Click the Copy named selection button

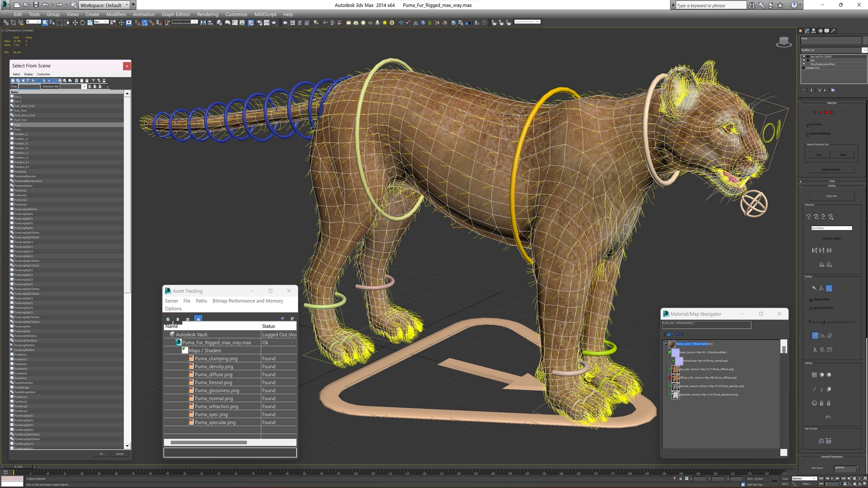[819, 155]
